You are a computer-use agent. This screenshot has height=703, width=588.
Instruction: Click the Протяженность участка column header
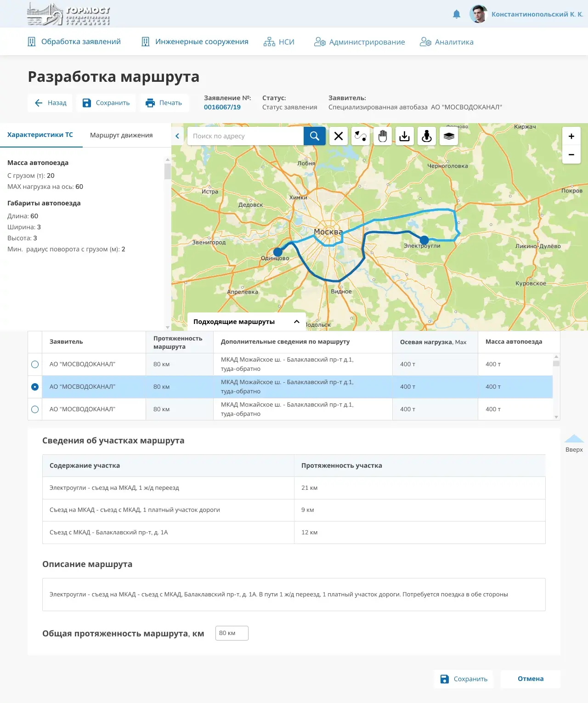pyautogui.click(x=420, y=466)
